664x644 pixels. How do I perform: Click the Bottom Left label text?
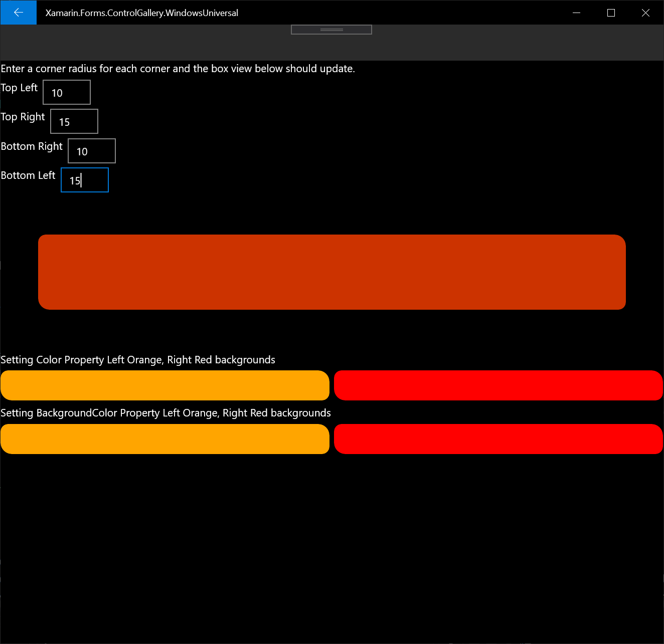click(x=28, y=175)
